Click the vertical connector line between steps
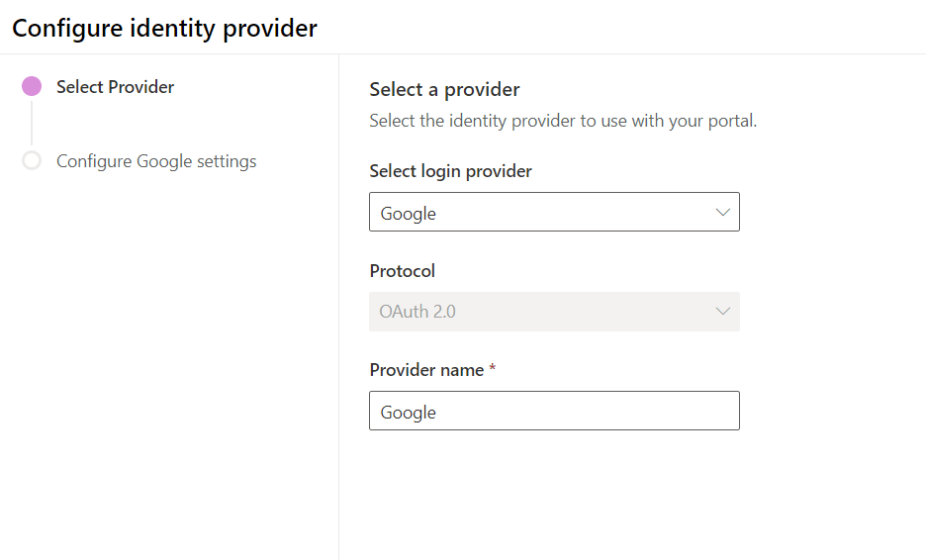The height and width of the screenshot is (560, 926). point(32,124)
